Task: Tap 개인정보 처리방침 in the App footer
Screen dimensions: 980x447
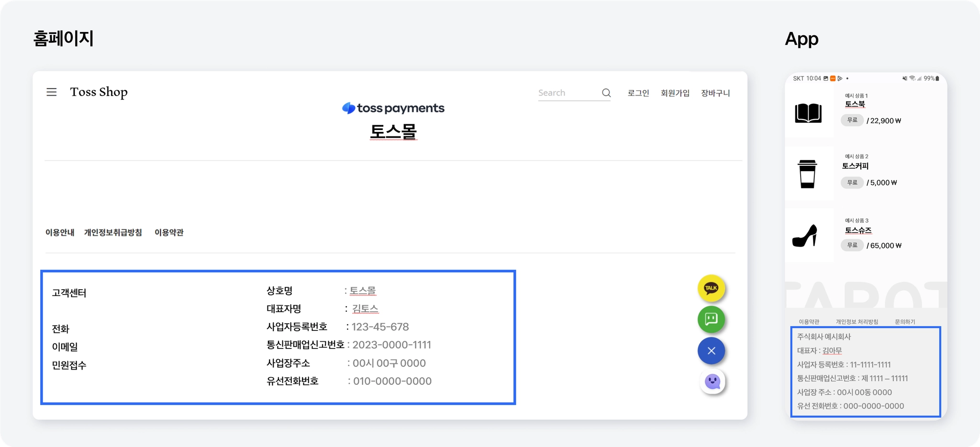Action: tap(857, 322)
